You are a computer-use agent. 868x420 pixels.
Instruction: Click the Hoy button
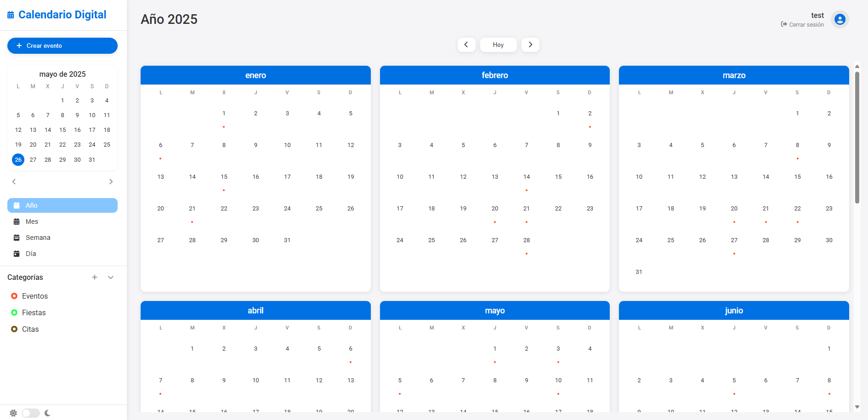pos(498,45)
